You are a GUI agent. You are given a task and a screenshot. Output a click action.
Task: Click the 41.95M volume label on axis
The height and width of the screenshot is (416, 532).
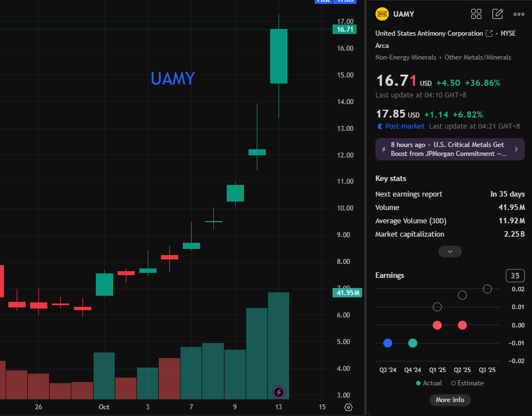click(347, 292)
